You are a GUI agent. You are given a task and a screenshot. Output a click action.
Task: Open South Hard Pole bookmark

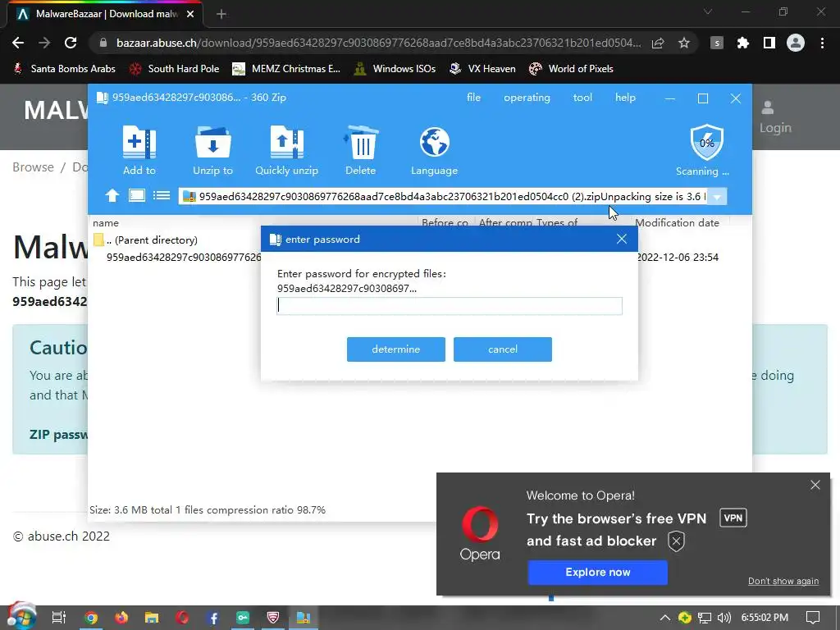(x=175, y=69)
